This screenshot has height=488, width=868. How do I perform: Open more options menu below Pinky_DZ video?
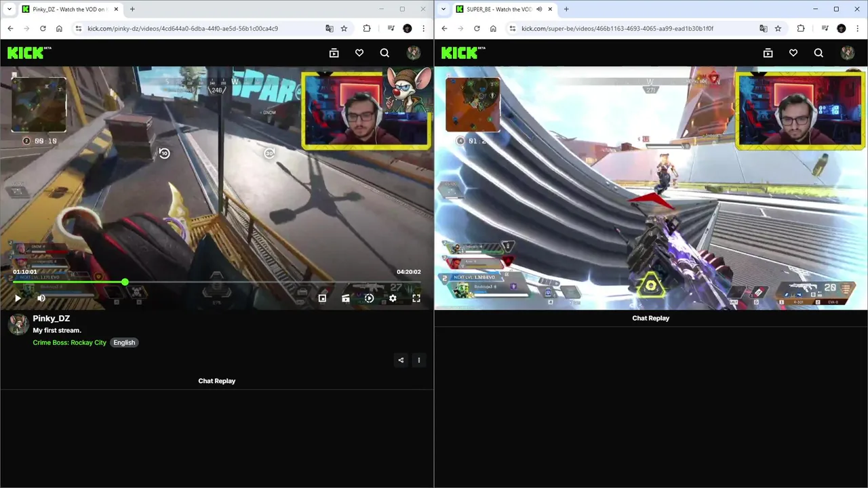click(x=419, y=360)
